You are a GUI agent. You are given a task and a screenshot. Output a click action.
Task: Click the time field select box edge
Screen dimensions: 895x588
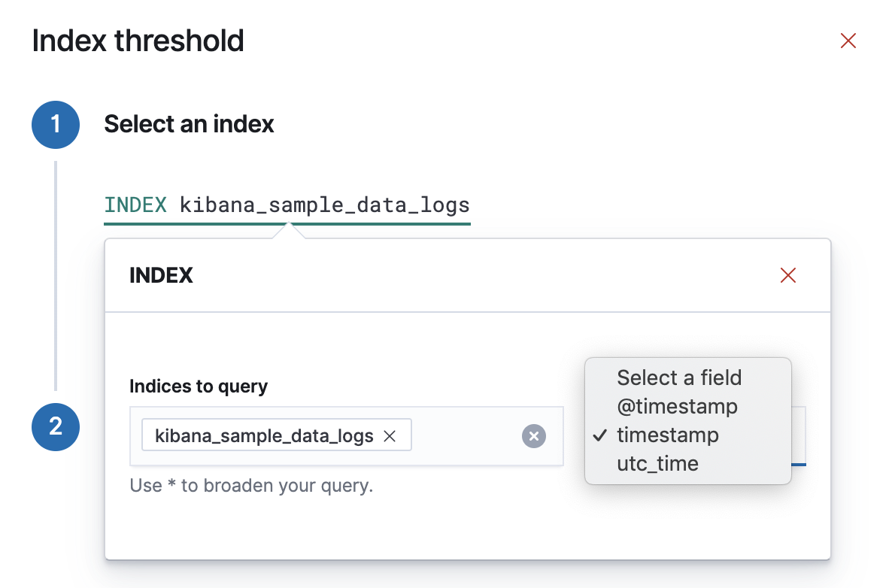coord(799,436)
